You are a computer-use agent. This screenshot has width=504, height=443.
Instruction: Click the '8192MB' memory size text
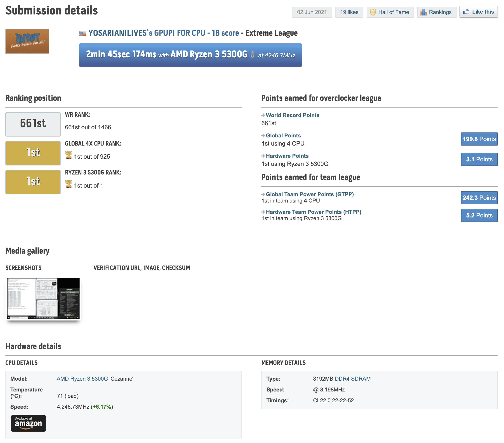point(323,379)
